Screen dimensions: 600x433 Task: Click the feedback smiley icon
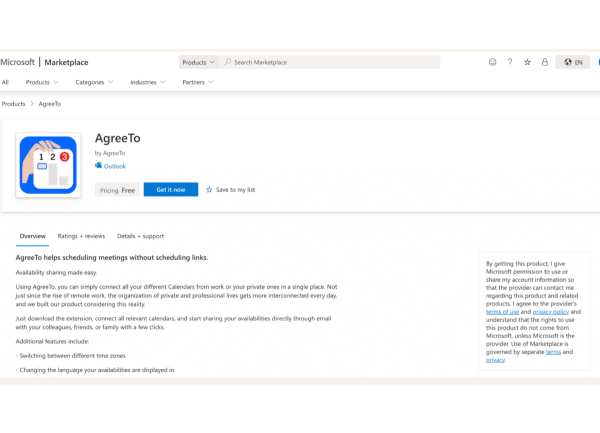pos(492,62)
